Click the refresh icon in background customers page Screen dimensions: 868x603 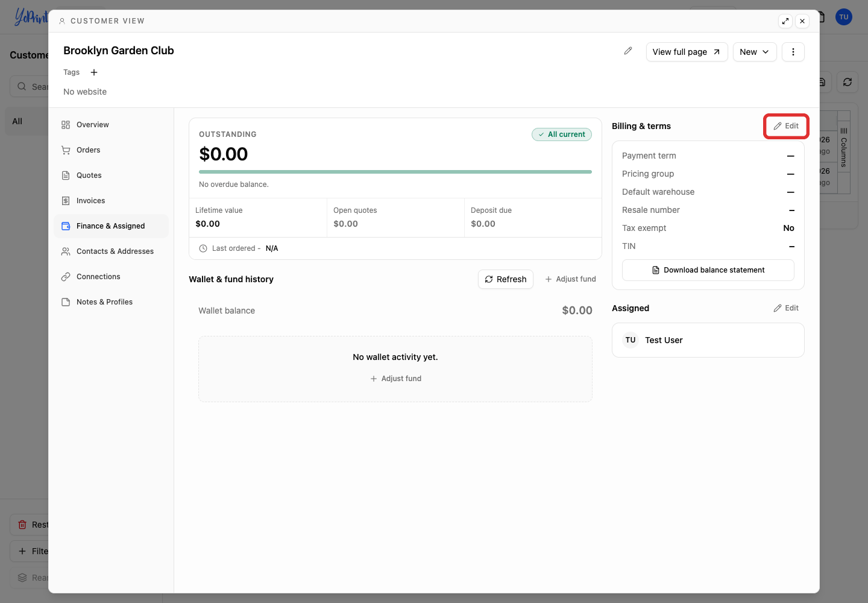coord(848,82)
